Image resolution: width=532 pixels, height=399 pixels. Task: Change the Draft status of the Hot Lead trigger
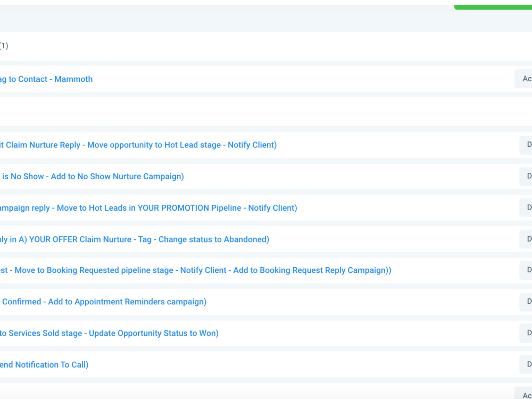(x=527, y=145)
